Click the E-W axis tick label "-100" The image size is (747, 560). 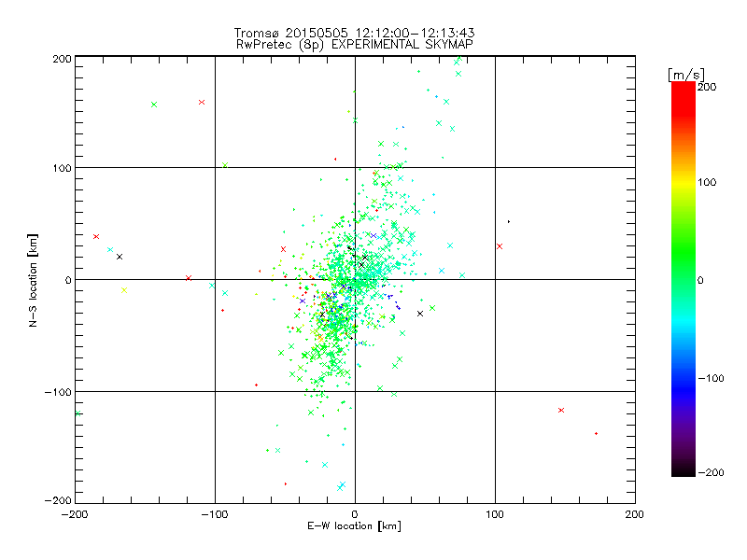click(x=215, y=514)
